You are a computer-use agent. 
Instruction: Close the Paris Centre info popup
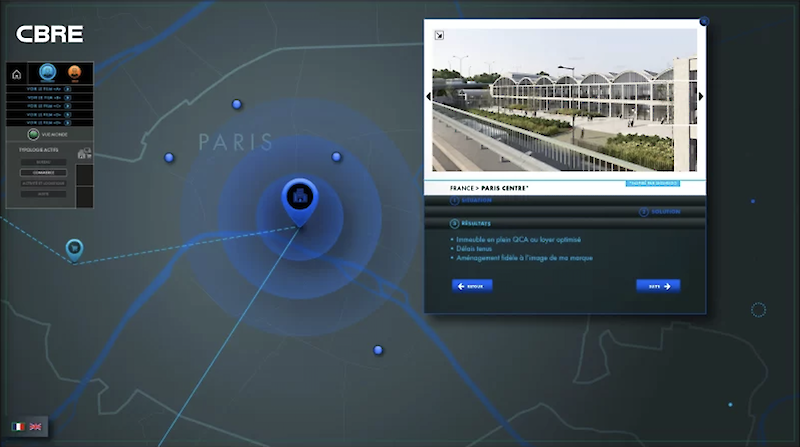coord(704,21)
